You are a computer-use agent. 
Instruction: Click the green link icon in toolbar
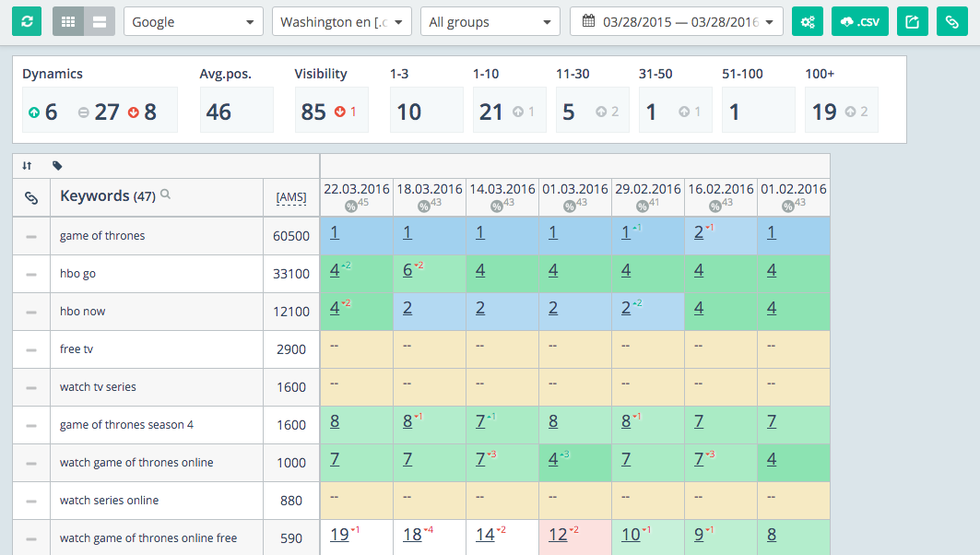[952, 21]
